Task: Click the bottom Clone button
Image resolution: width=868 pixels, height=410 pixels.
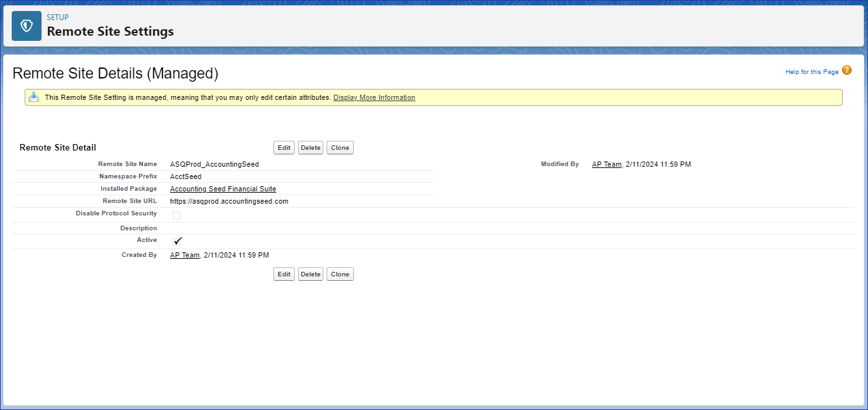Action: click(x=340, y=274)
